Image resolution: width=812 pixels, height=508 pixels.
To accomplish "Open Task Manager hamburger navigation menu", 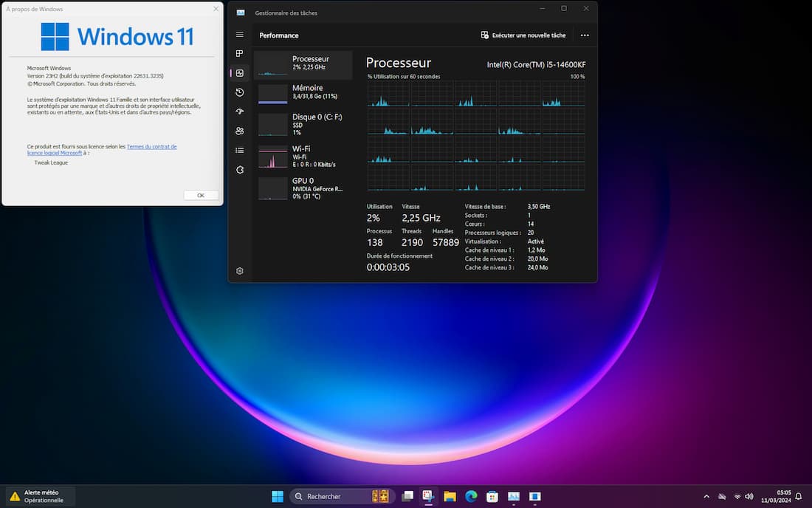I will click(239, 35).
